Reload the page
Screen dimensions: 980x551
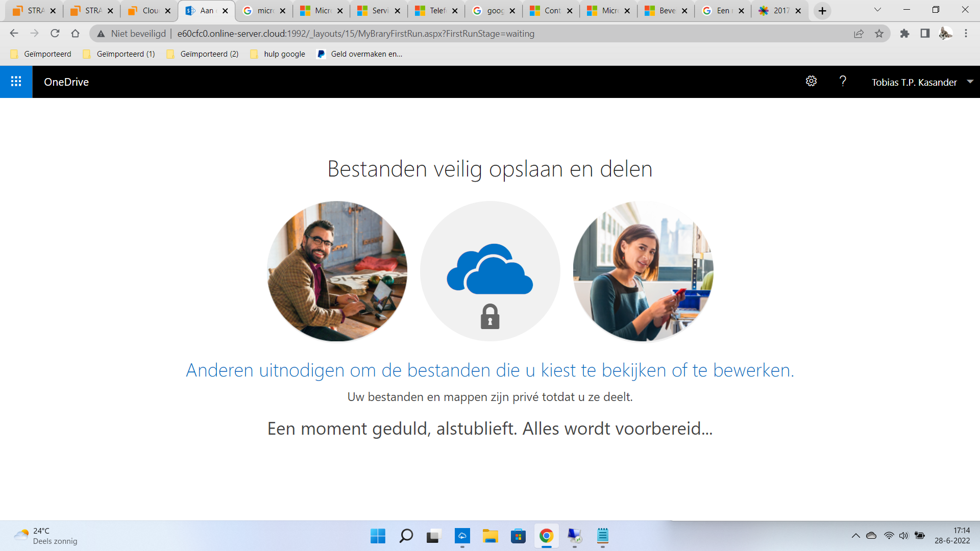pos(55,34)
